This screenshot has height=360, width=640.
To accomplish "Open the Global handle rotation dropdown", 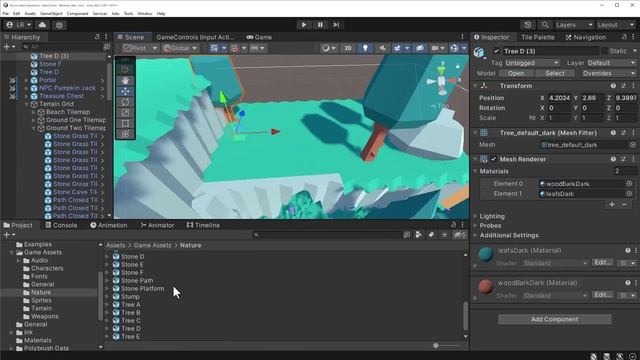I will 180,48.
